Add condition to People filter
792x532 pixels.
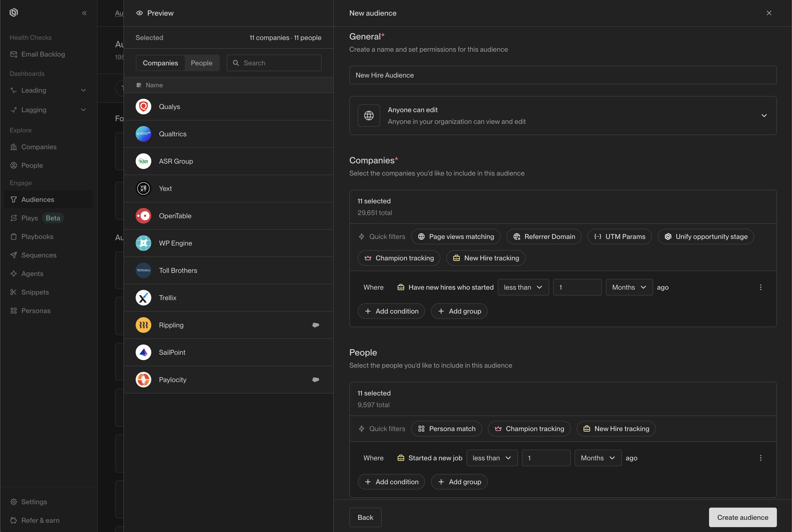[x=391, y=482]
